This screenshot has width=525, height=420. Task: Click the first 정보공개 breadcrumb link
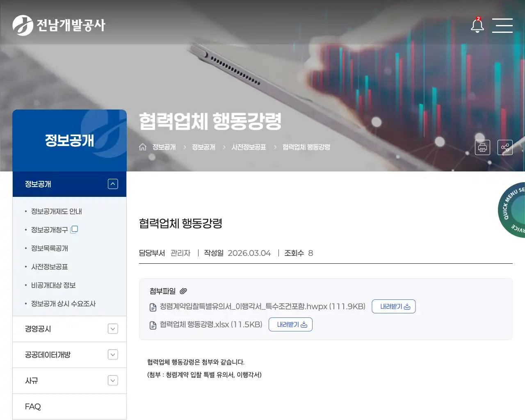pyautogui.click(x=164, y=147)
